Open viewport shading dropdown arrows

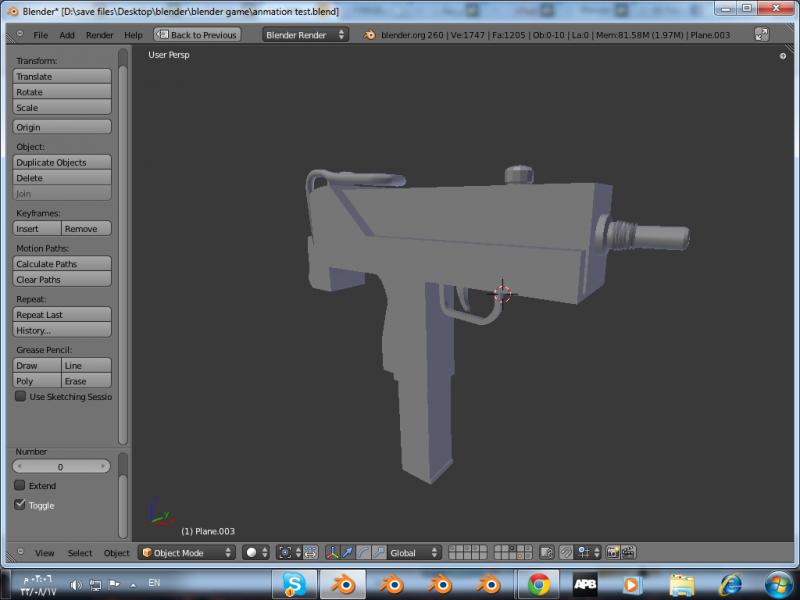click(264, 553)
